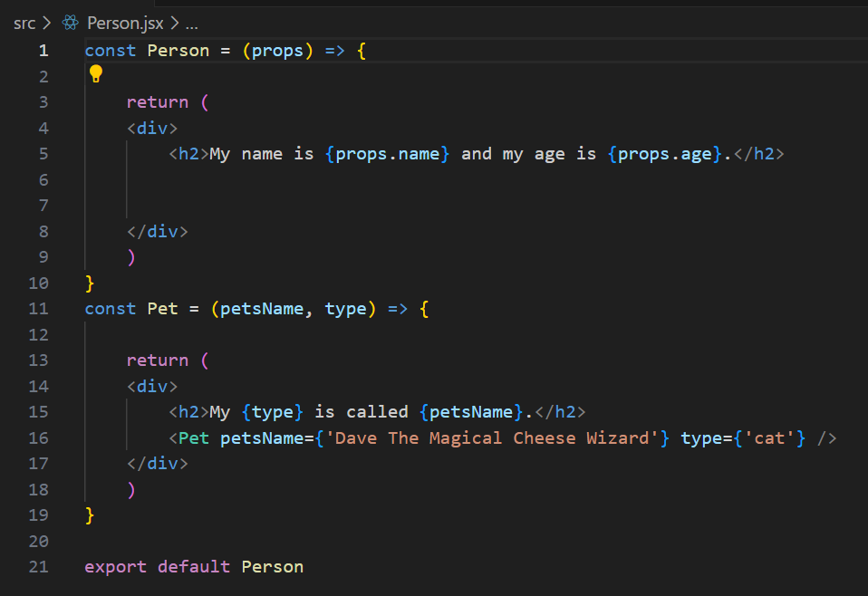Click the React icon beside Person.jsx breadcrumb
The width and height of the screenshot is (868, 596).
[71, 23]
